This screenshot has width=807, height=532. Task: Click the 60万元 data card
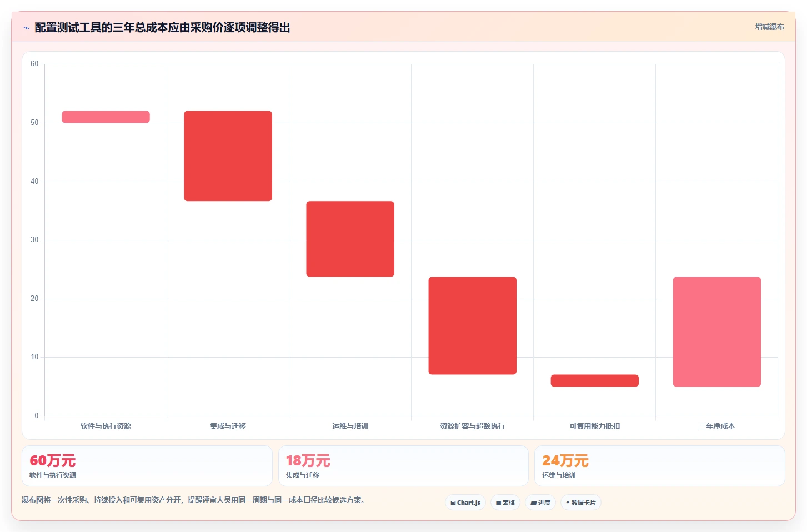pyautogui.click(x=147, y=466)
